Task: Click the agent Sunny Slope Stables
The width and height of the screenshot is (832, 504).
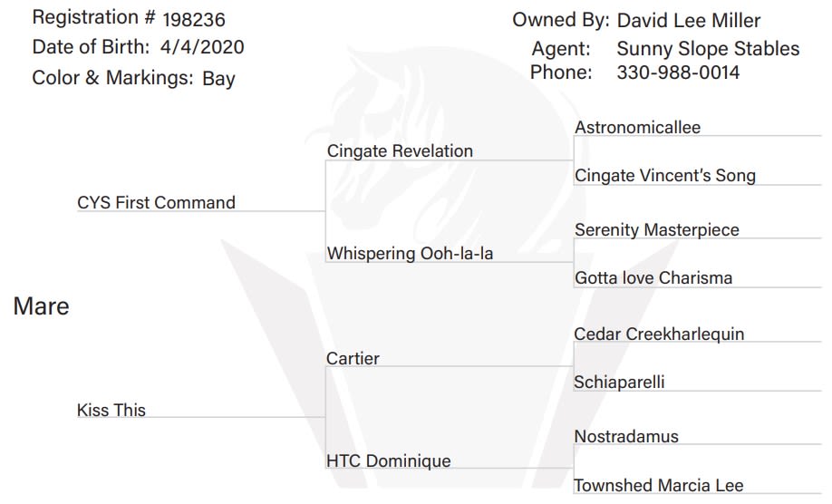Action: [x=708, y=49]
